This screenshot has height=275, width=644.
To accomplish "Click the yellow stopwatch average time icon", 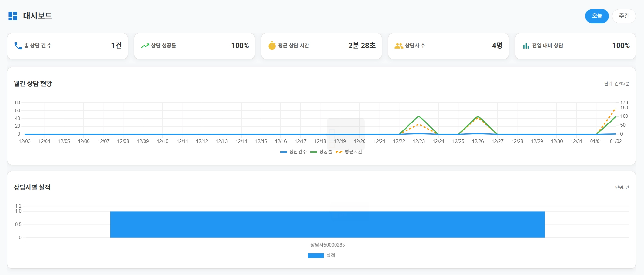I will click(272, 46).
